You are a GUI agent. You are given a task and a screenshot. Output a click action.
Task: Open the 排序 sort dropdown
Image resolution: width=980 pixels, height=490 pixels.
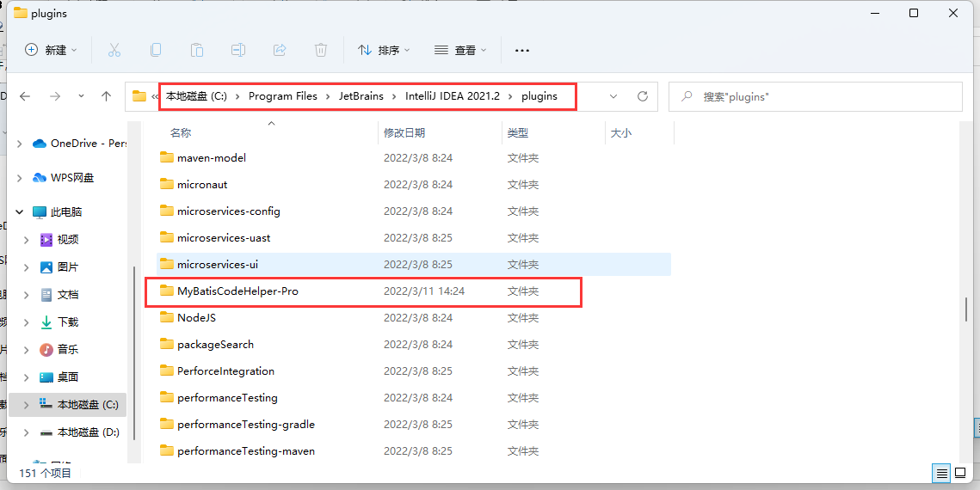click(384, 50)
